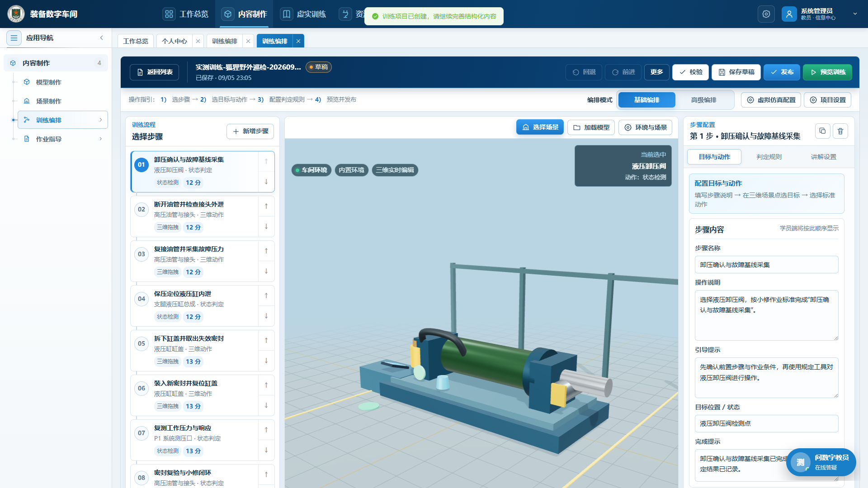Close the 个人中心 tab
868x488 pixels.
(198, 41)
